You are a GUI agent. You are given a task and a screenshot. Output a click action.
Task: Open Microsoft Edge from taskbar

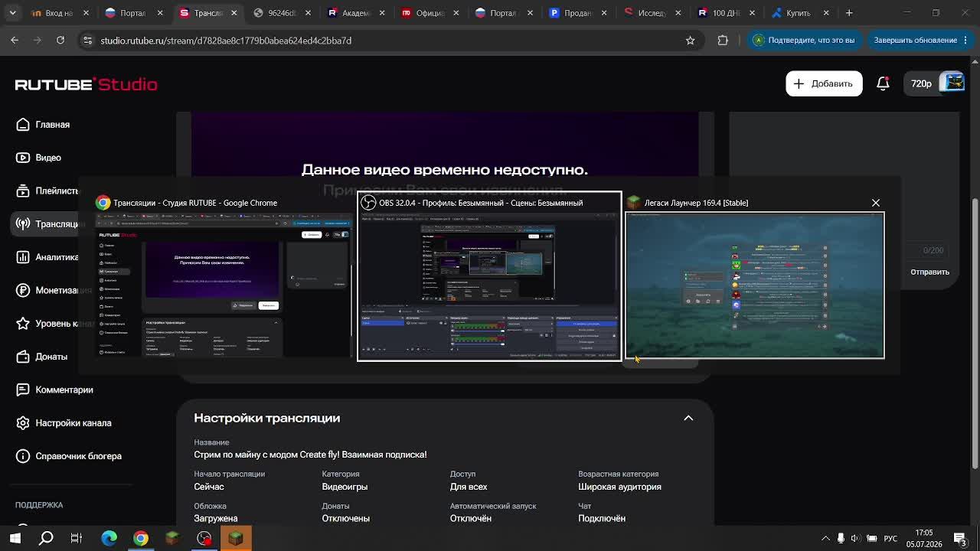(109, 538)
